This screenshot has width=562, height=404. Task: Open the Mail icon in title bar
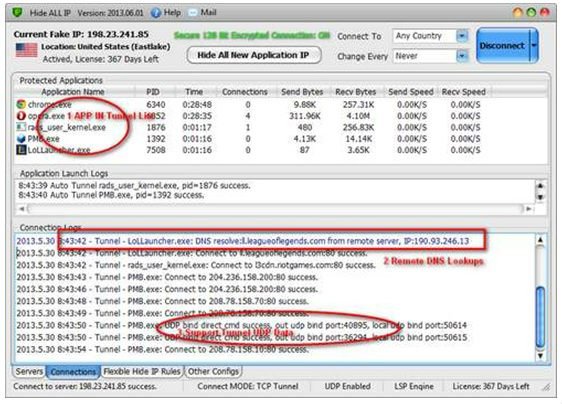[x=193, y=13]
